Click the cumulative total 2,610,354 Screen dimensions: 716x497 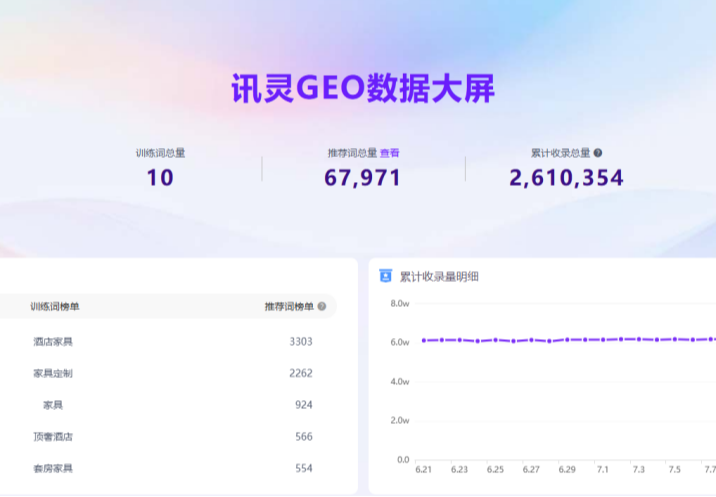click(566, 178)
